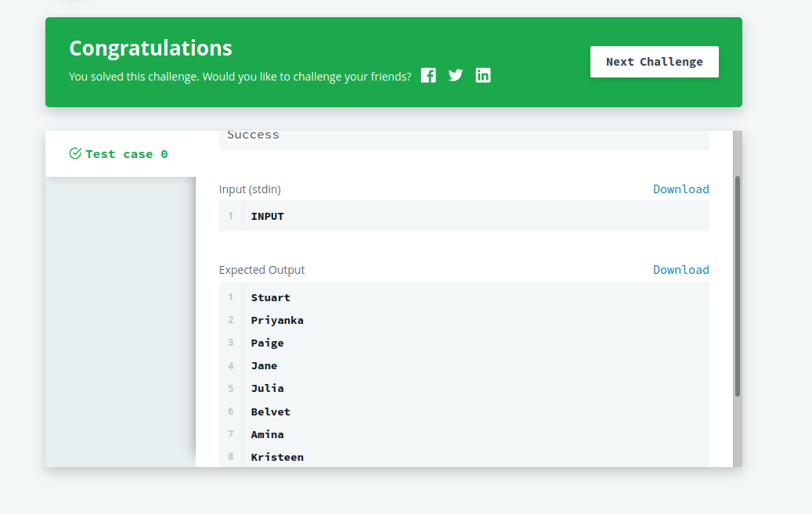812x514 pixels.
Task: Click the green checkmark beside Test case 0
Action: coord(75,153)
